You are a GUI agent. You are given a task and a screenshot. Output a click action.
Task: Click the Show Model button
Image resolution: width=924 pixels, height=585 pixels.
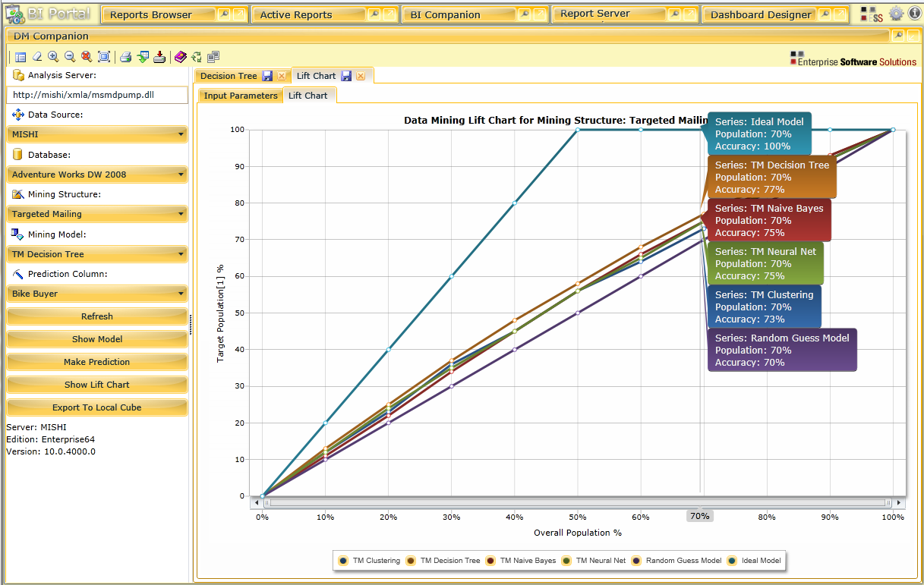pyautogui.click(x=97, y=339)
